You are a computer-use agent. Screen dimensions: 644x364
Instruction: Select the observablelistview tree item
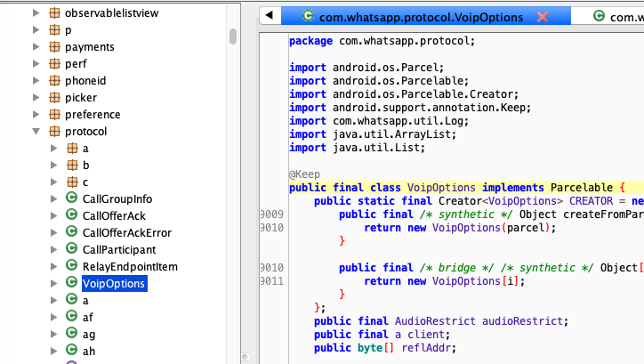pyautogui.click(x=111, y=13)
